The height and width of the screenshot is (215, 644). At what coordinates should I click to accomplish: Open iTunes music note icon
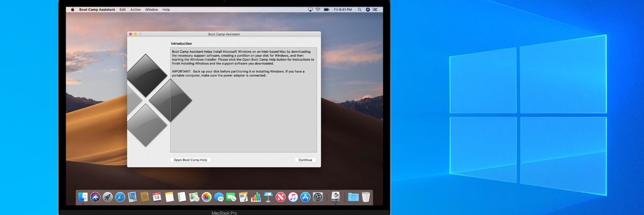pos(293,197)
